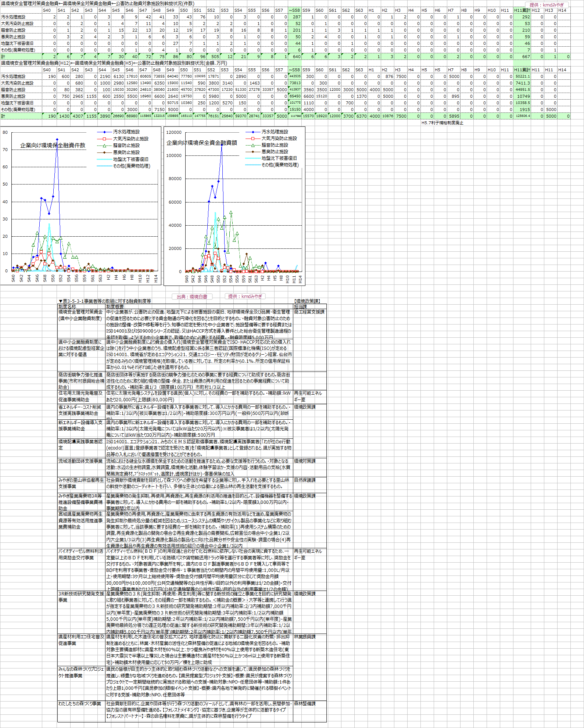
Task: Select the title cell ending with (金額,万円)
Action: coord(114,63)
